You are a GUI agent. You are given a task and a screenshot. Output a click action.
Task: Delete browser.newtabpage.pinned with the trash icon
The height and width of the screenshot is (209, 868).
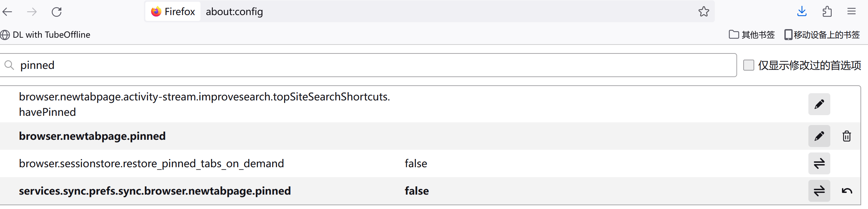[x=846, y=136]
